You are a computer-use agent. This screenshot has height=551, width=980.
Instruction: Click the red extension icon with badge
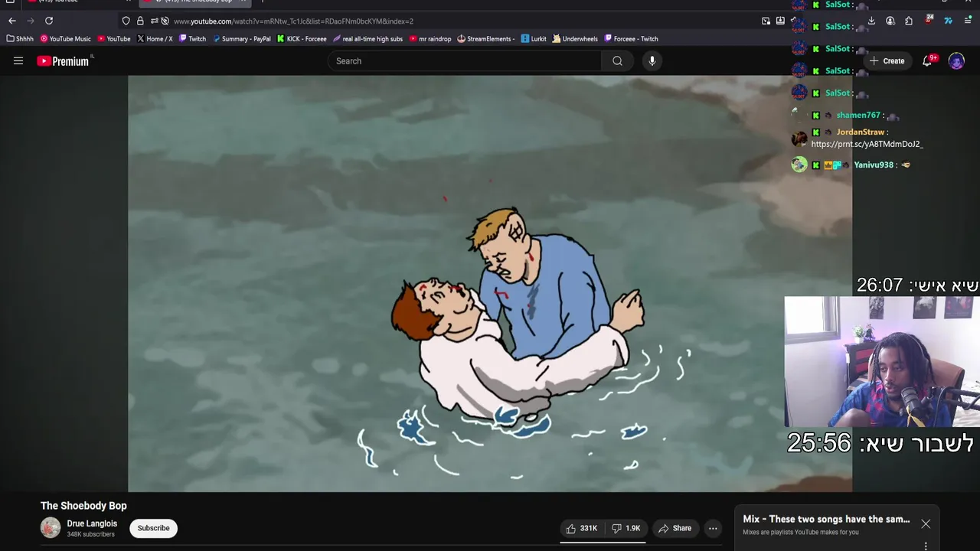click(929, 20)
